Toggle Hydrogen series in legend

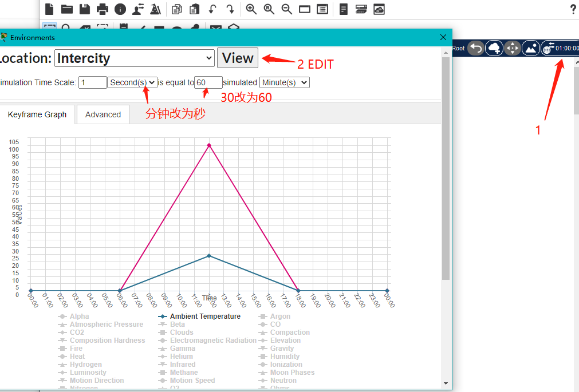point(80,365)
